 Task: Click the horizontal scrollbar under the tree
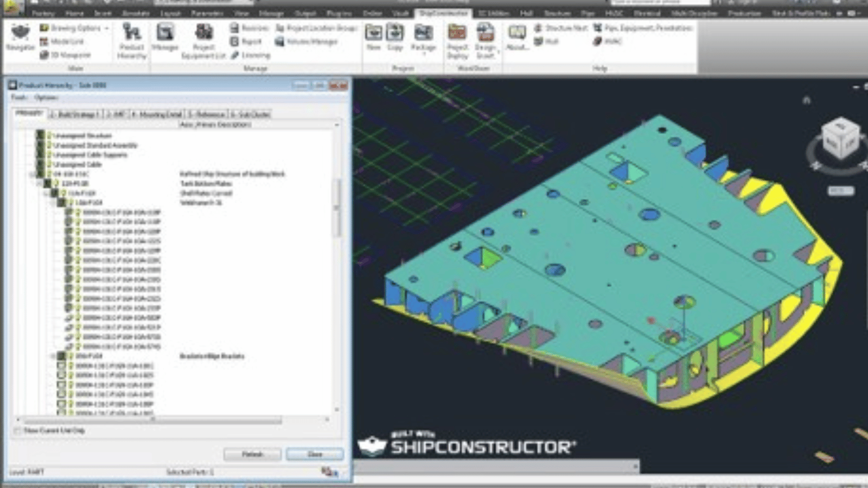pyautogui.click(x=152, y=420)
